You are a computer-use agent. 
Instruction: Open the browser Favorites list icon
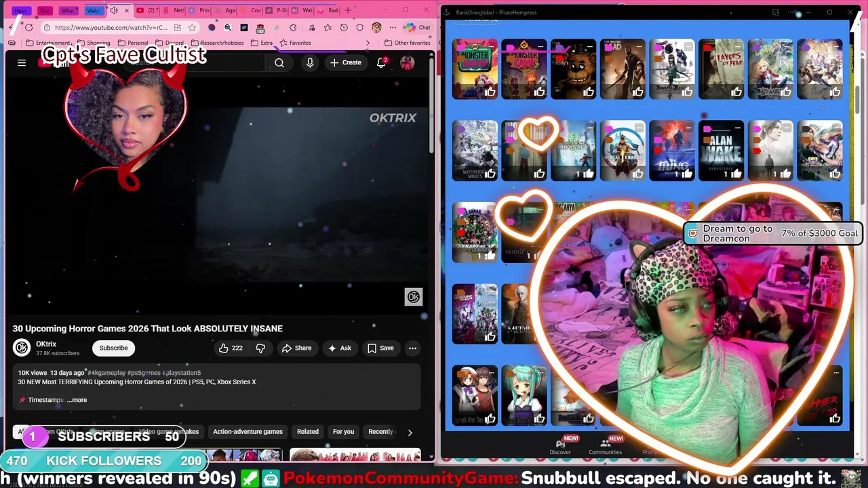(328, 28)
